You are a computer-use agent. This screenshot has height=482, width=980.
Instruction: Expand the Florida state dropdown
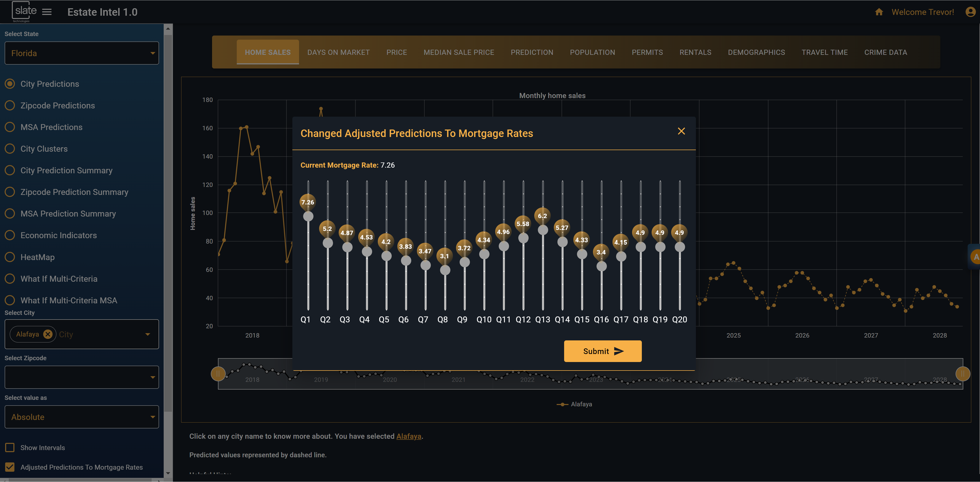point(81,53)
